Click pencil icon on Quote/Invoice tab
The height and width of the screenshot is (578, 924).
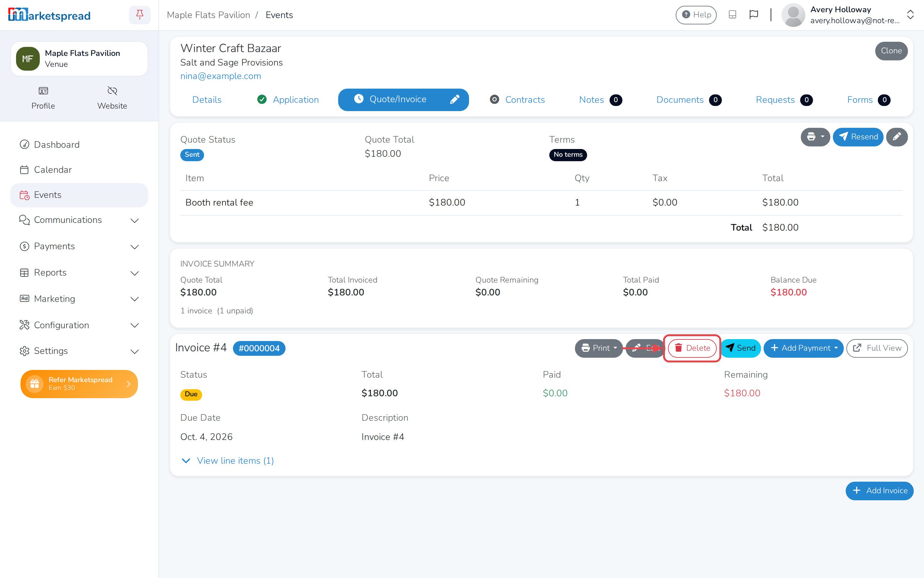(x=454, y=100)
